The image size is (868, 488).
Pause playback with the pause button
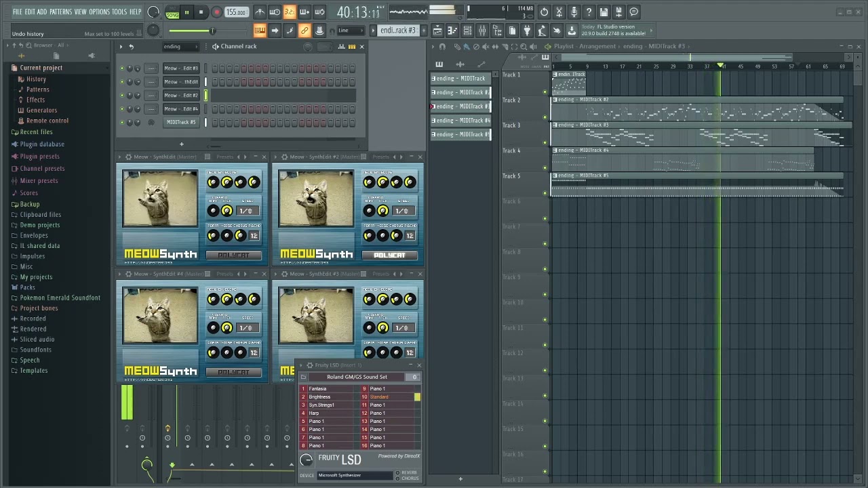click(186, 12)
